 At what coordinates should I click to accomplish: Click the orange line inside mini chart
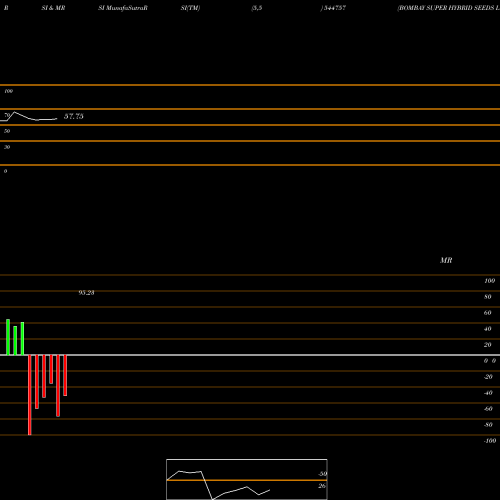click(x=247, y=480)
